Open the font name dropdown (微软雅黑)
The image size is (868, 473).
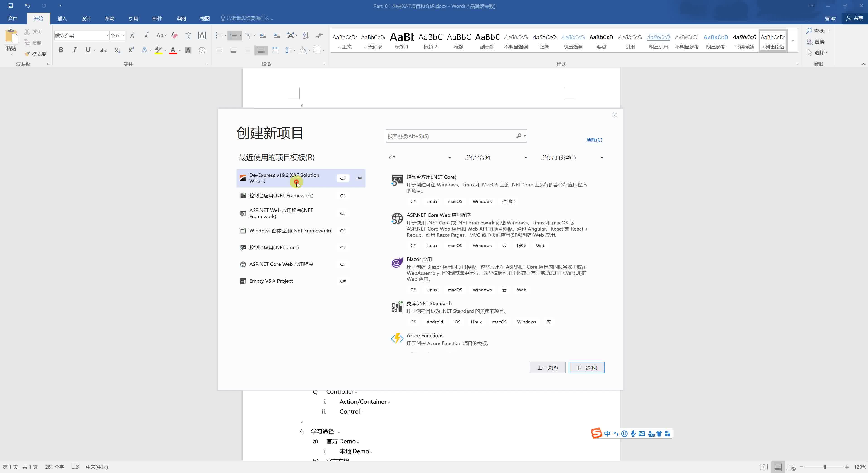[x=108, y=35]
